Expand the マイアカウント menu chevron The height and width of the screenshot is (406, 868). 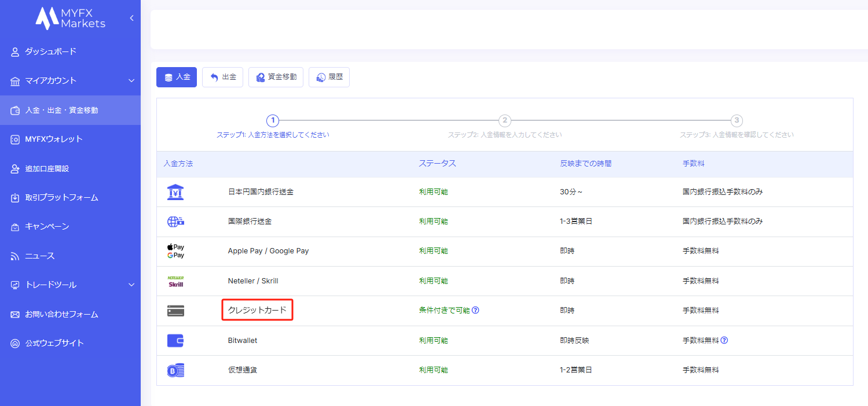131,80
